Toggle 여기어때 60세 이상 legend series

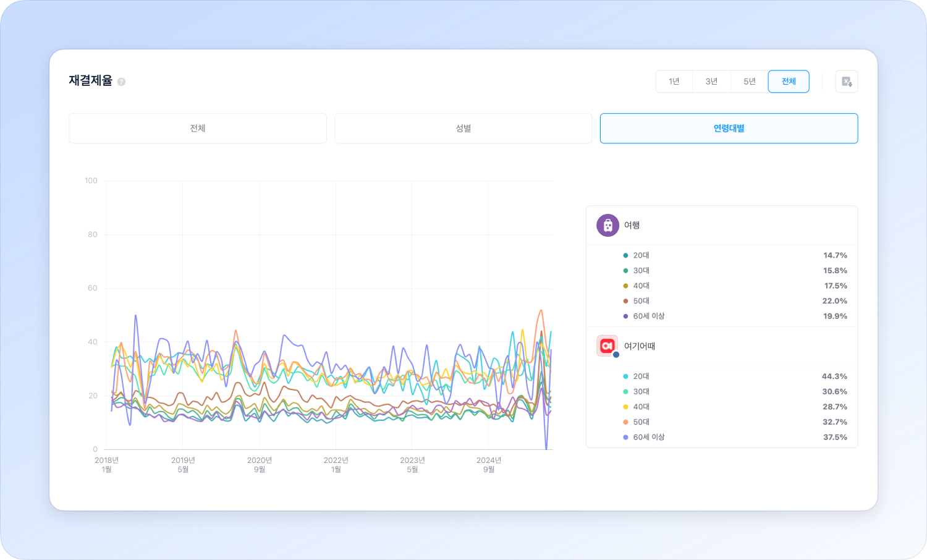(x=648, y=437)
